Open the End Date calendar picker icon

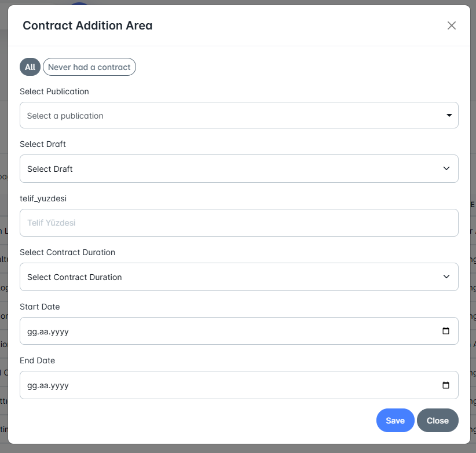tap(446, 385)
